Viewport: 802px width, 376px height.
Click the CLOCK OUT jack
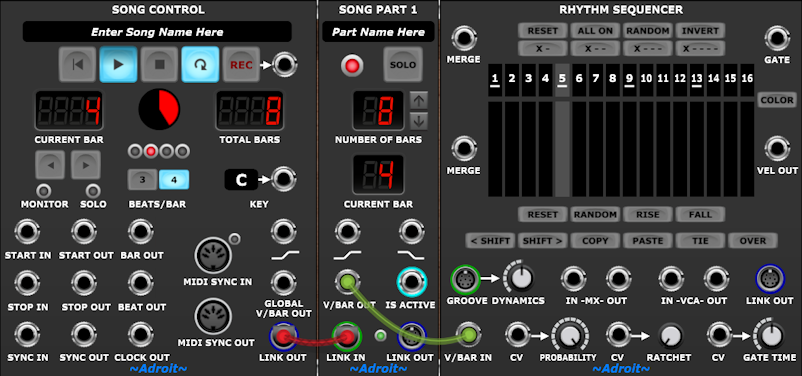click(x=140, y=334)
